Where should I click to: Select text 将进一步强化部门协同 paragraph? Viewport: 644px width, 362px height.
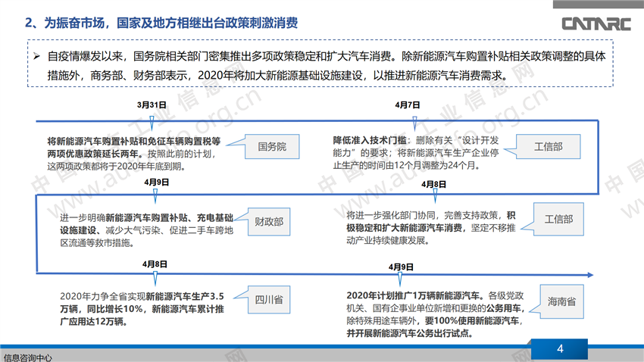431,228
